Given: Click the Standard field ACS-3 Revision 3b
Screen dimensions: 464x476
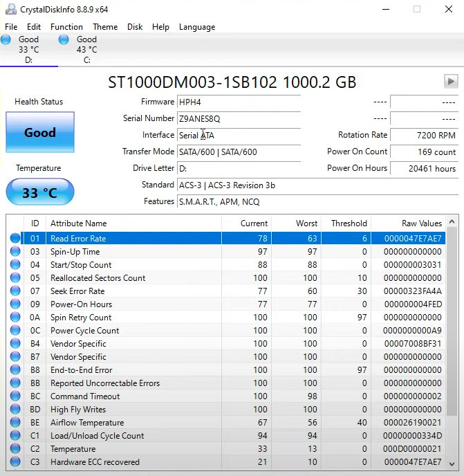Looking at the screenshot, I should [x=317, y=185].
